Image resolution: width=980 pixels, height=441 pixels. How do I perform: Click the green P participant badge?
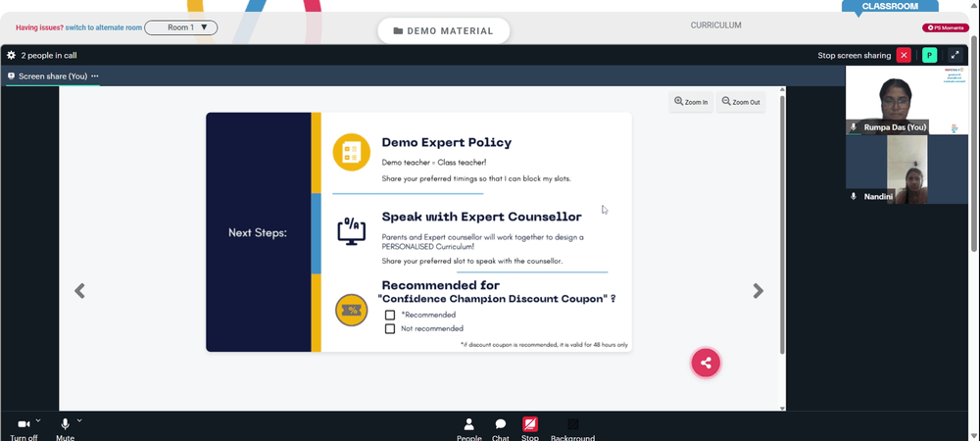(x=929, y=55)
